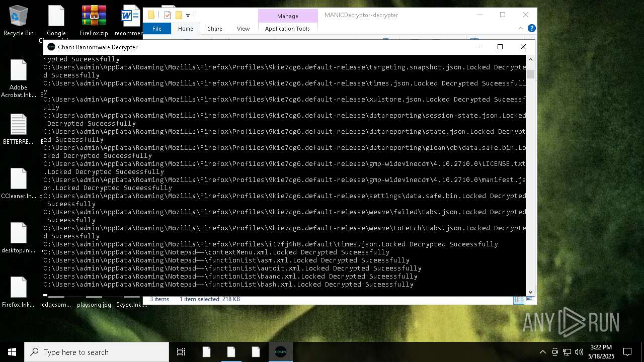Open the volume control in system tray
The width and height of the screenshot is (644, 362).
pos(579,352)
